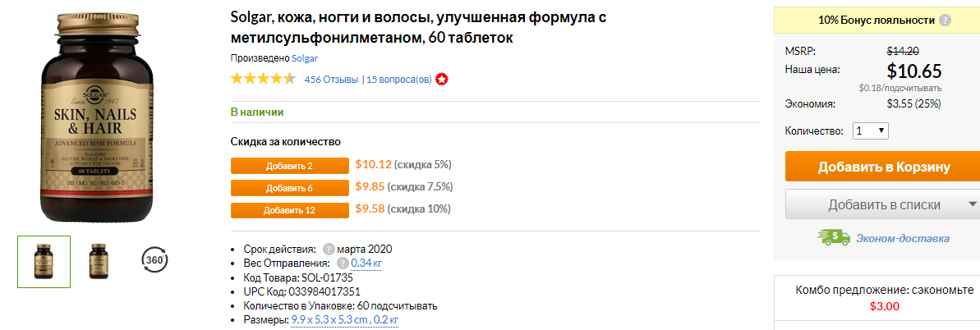Click the loyalty bonus help question icon
Viewport: 980px width, 330px height.
click(945, 21)
